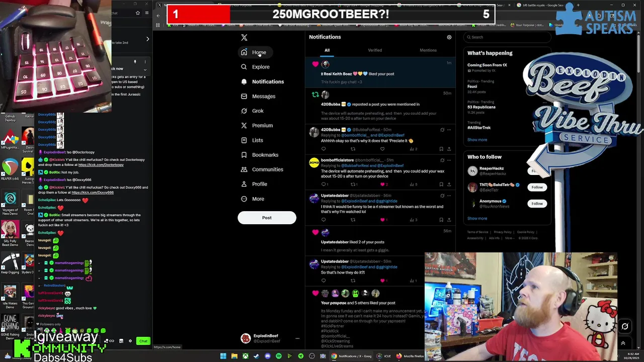Reply to Upstatedabber's rl streamer post
644x362 pixels.
tap(324, 220)
